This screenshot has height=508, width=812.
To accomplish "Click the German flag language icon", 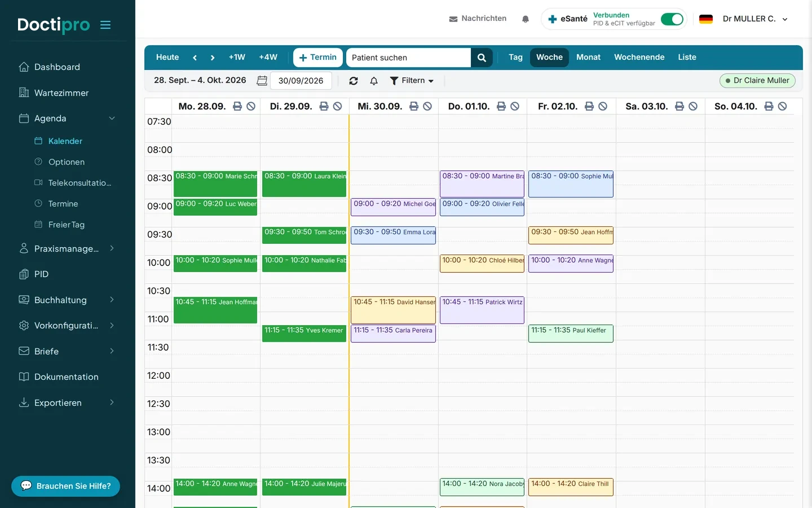I will coord(706,19).
